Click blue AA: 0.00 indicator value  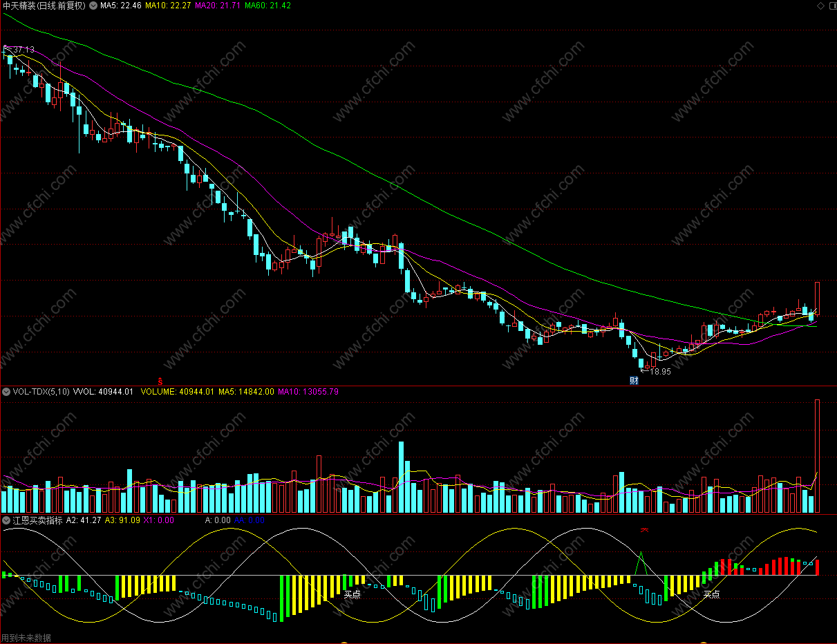point(250,520)
